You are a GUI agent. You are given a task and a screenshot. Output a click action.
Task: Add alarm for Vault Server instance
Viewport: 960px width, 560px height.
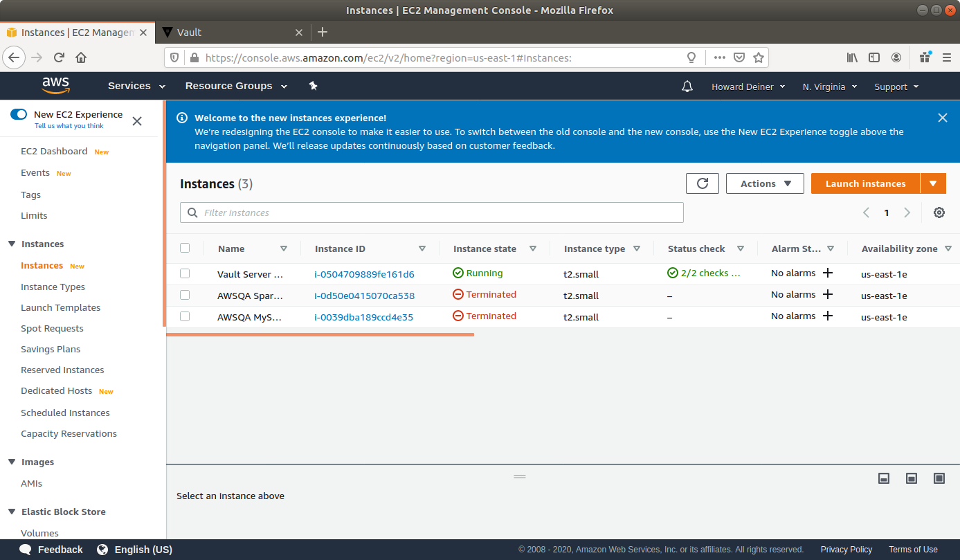(827, 273)
